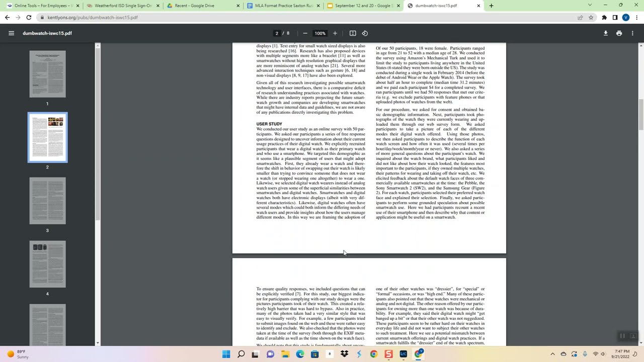Download the dumbwatch-iswc15 PDF
Viewport: 644px width, 362px height.
click(605, 33)
